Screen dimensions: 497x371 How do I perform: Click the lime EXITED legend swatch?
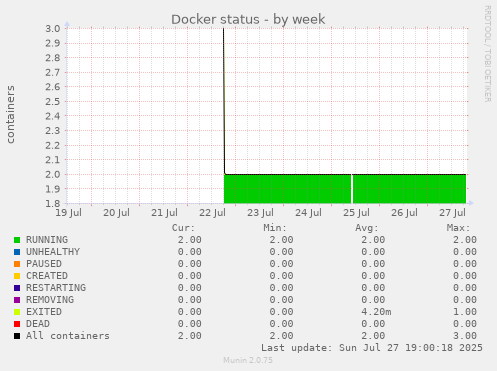(x=17, y=312)
